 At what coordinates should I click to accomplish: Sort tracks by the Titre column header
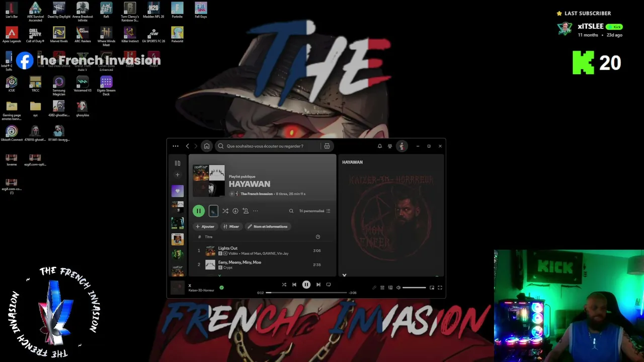click(x=208, y=237)
